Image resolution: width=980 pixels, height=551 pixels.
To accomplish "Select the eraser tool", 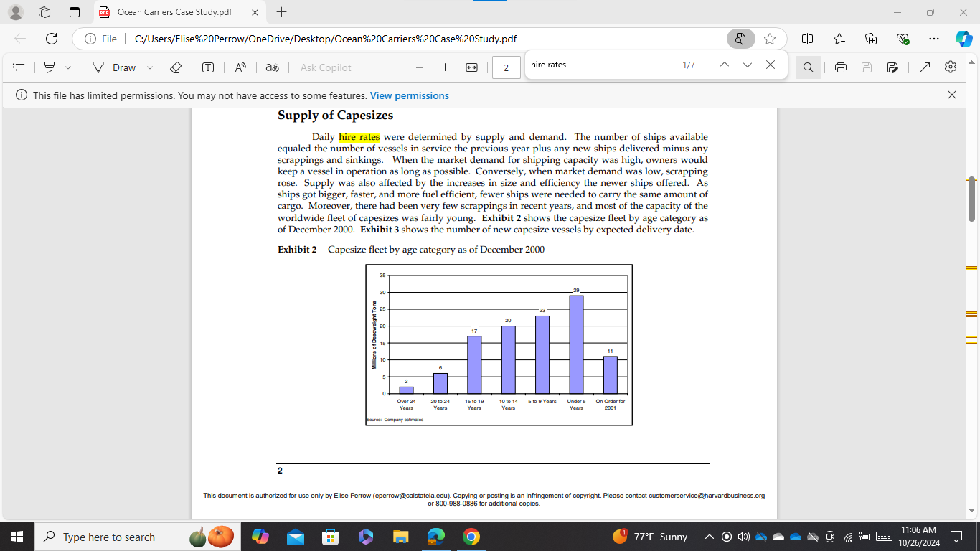I will click(175, 67).
